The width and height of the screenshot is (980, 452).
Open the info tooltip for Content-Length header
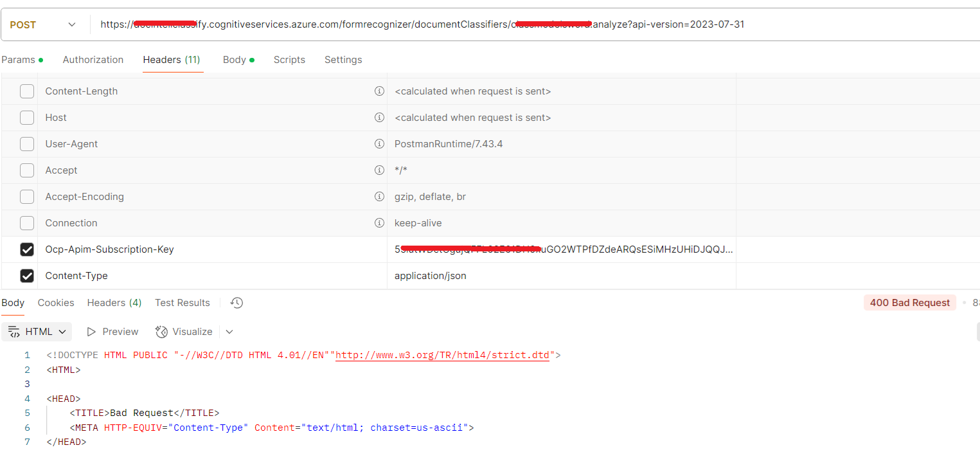[x=379, y=91]
